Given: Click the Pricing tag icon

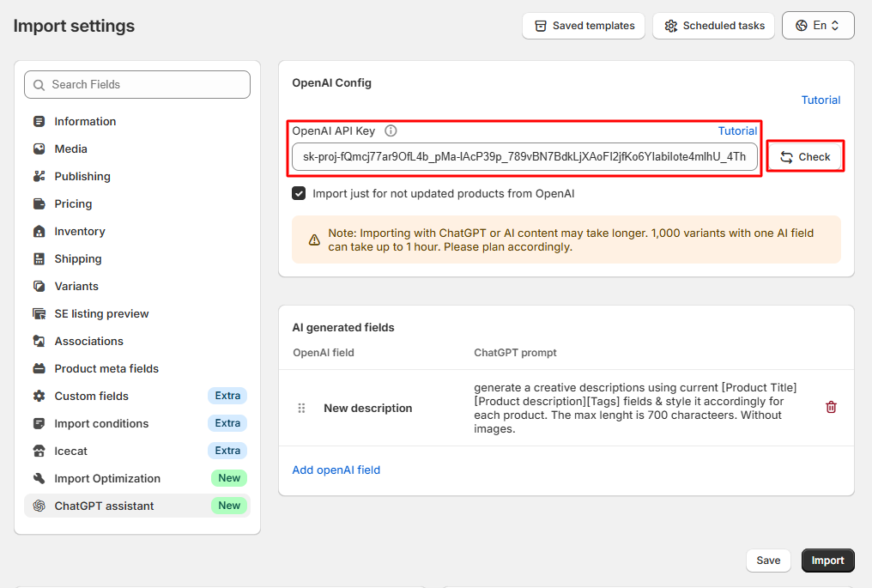Looking at the screenshot, I should tap(39, 203).
